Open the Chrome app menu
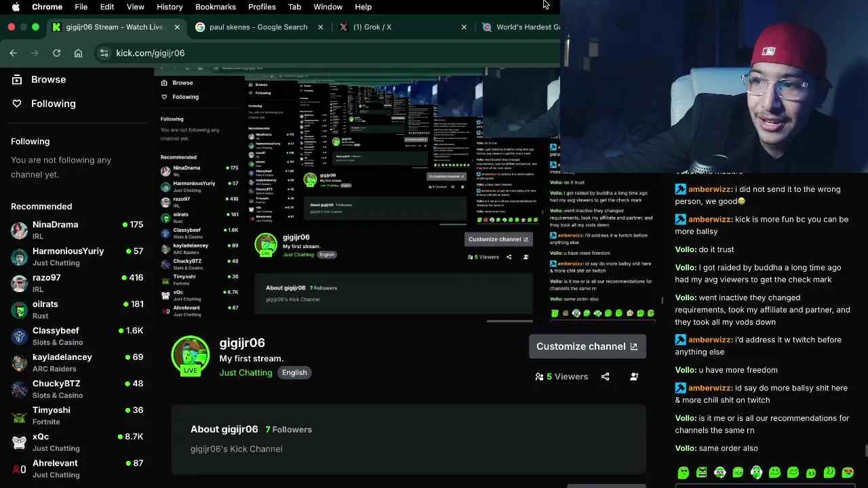This screenshot has width=868, height=488. click(47, 7)
